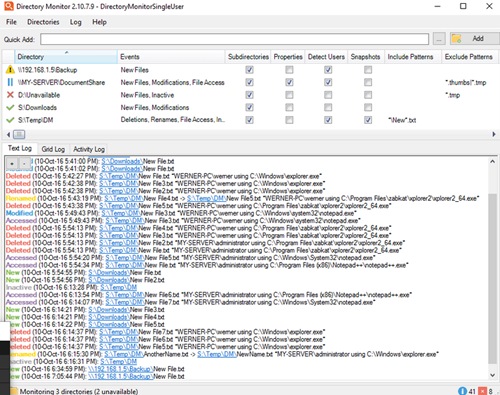Click 'New Files, Modifications' events cell for S:\Downloads

click(x=155, y=107)
